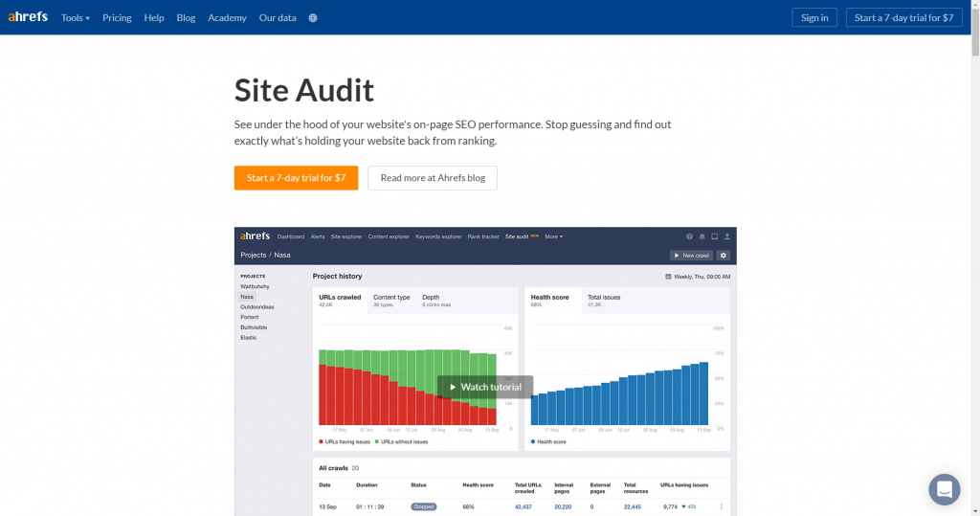980x516 pixels.
Task: Open the Tools dropdown menu
Action: 75,17
